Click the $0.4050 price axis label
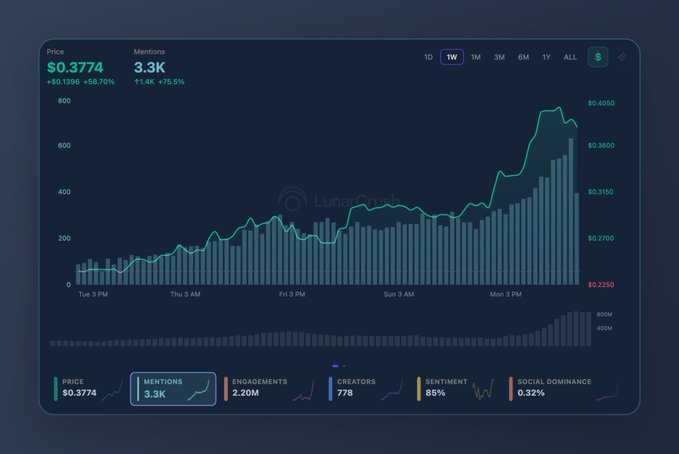The width and height of the screenshot is (679, 454). coord(601,103)
